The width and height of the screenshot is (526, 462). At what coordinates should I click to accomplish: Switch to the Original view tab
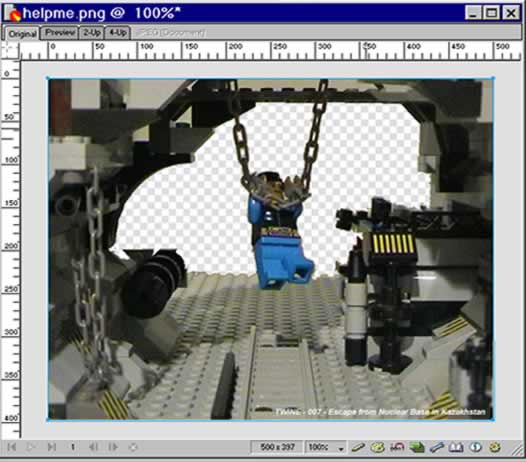point(22,34)
